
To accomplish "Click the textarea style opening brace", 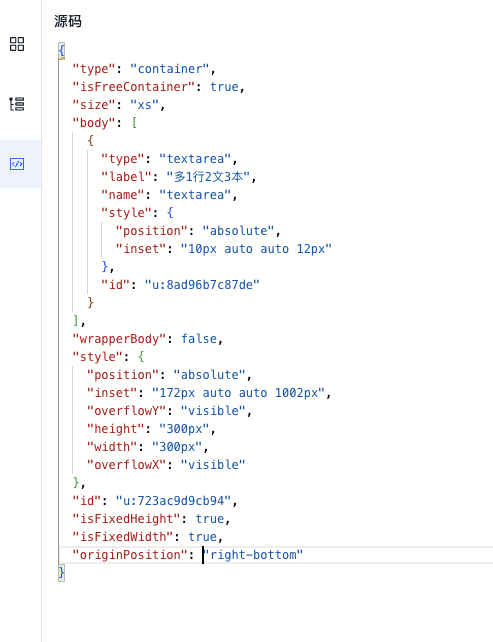I will (x=170, y=212).
